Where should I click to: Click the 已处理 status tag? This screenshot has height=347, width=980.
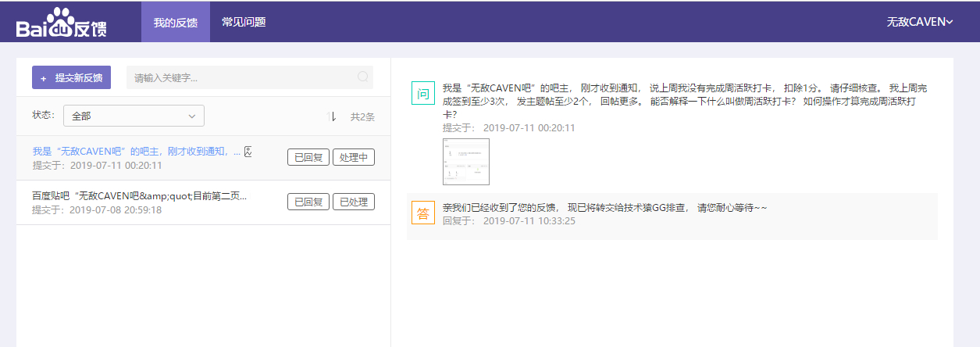pos(354,202)
